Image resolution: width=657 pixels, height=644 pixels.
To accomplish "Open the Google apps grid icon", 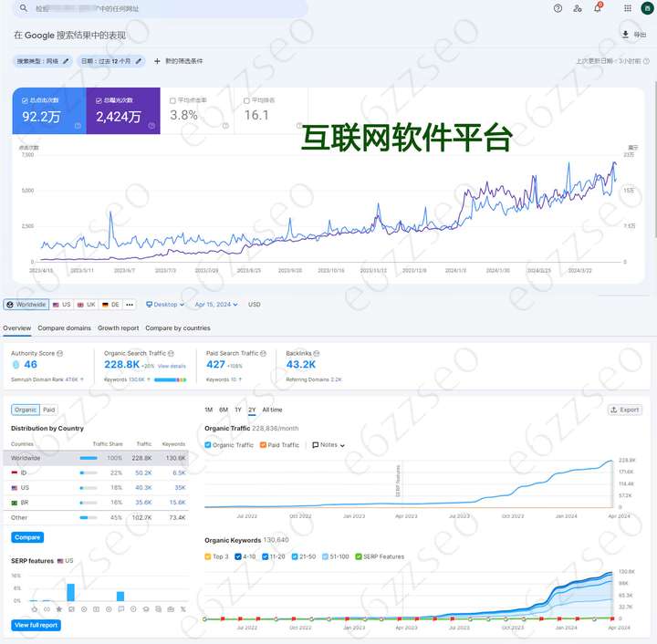I will tap(627, 8).
